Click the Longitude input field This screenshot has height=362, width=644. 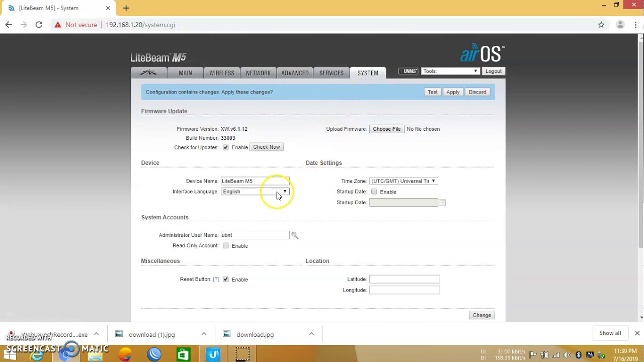tap(405, 290)
